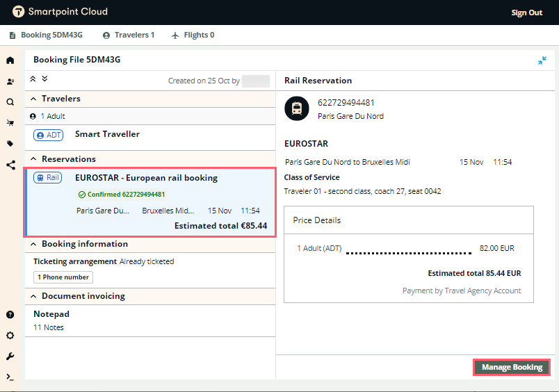Collapse the Document invoicing section
The height and width of the screenshot is (392, 559).
(x=33, y=296)
